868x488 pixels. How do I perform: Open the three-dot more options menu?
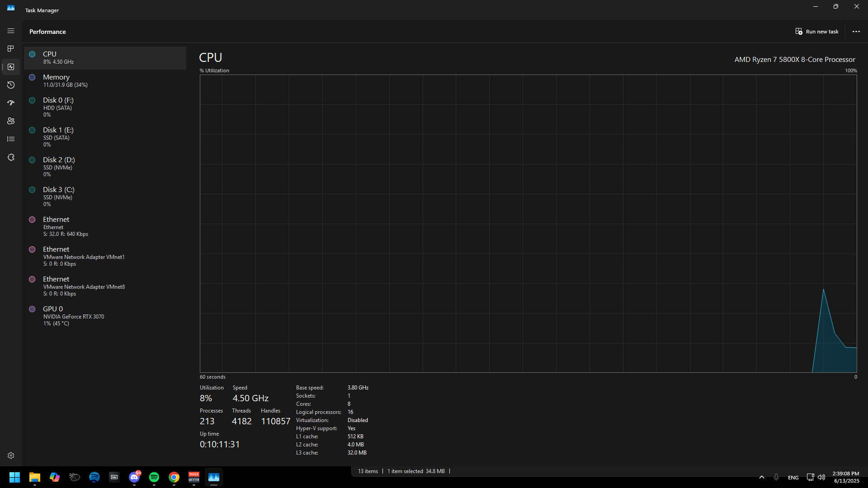pyautogui.click(x=856, y=32)
